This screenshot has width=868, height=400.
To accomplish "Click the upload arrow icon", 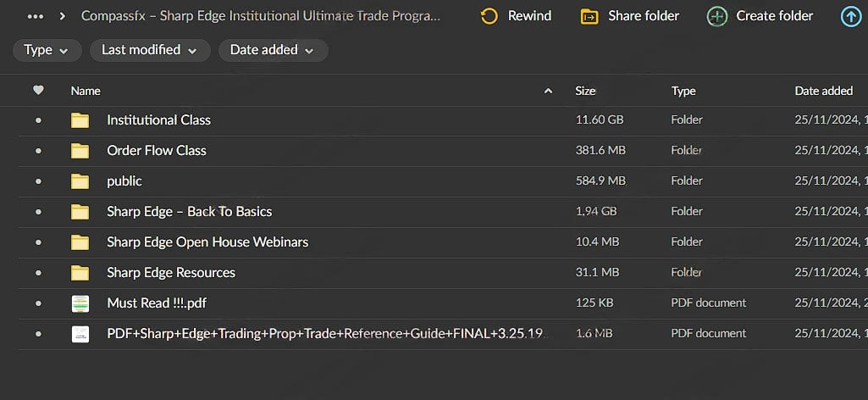I will pos(850,16).
